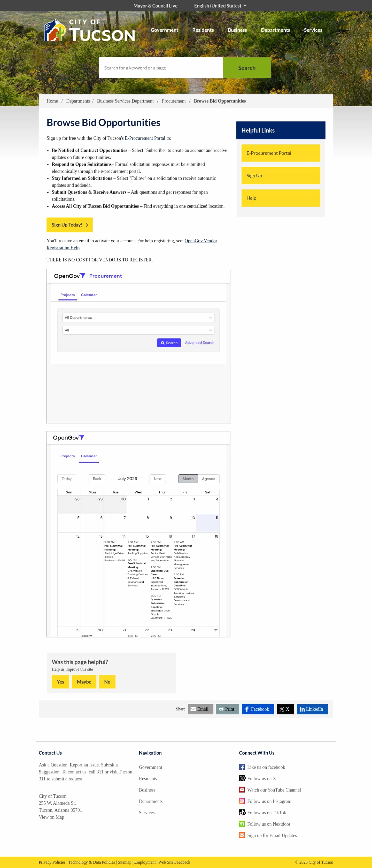
Task: Answer Yes to page helpful survey
Action: [60, 681]
